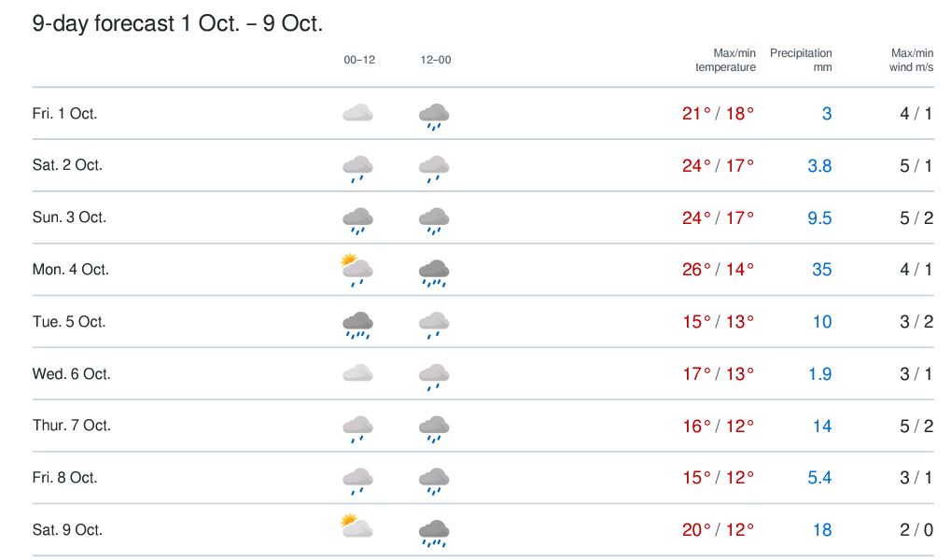
Task: Click Mon. 4 Oct. afternoon heavy rain icon
Action: [434, 273]
